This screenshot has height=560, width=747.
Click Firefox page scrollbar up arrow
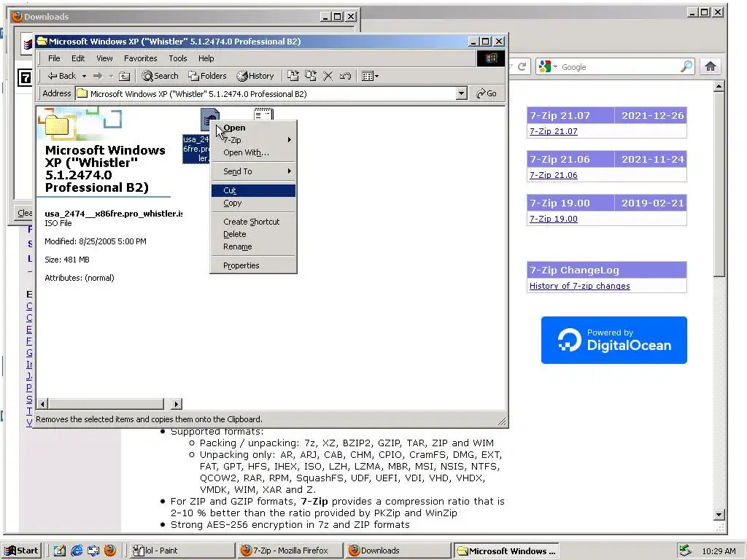719,86
